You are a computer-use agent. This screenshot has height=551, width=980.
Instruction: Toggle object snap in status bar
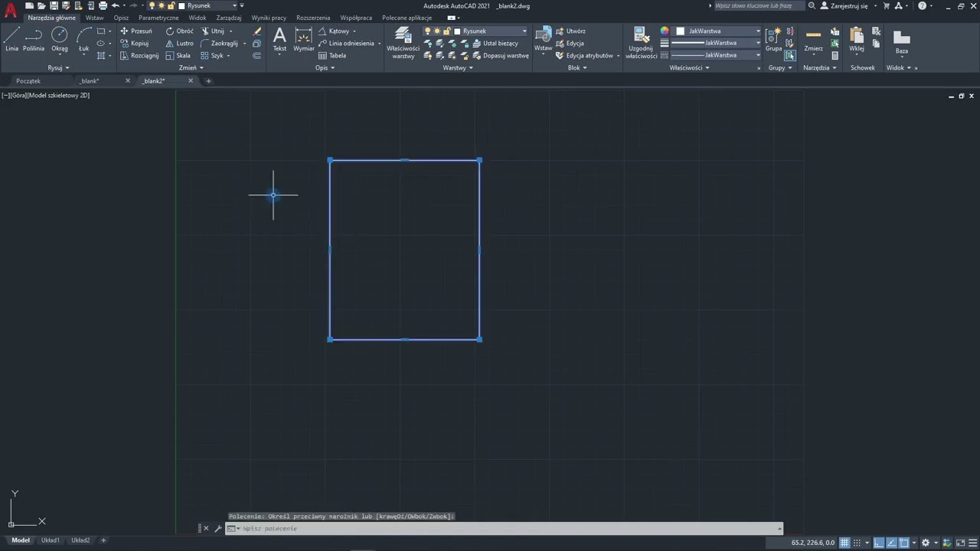tap(904, 543)
